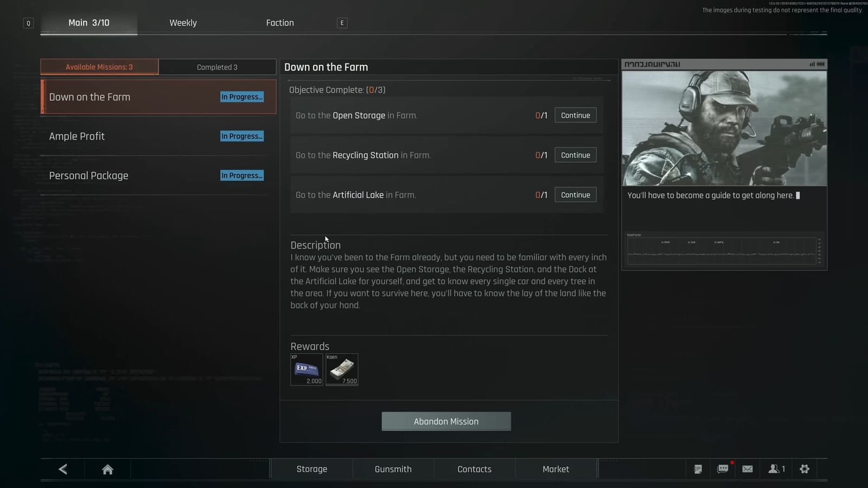This screenshot has height=488, width=868.
Task: Select the Available Missions filter
Action: tap(99, 67)
